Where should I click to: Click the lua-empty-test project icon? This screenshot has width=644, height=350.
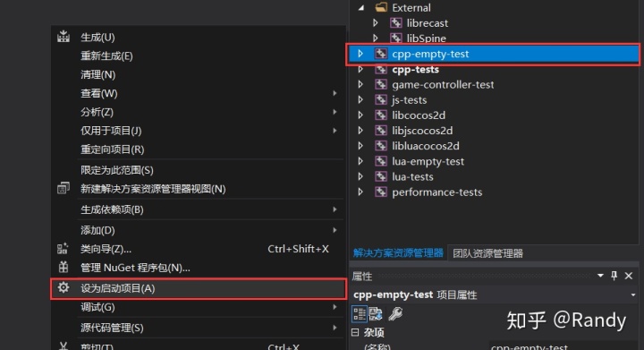pyautogui.click(x=381, y=161)
